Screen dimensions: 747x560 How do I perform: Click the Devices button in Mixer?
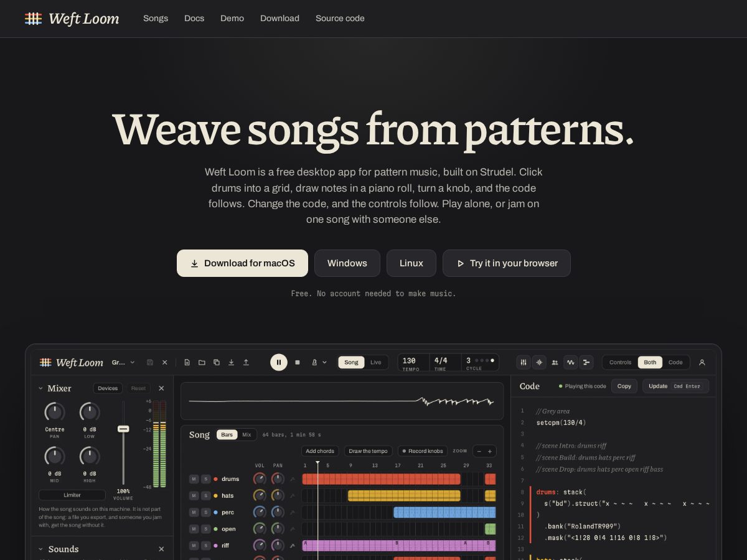pos(108,388)
